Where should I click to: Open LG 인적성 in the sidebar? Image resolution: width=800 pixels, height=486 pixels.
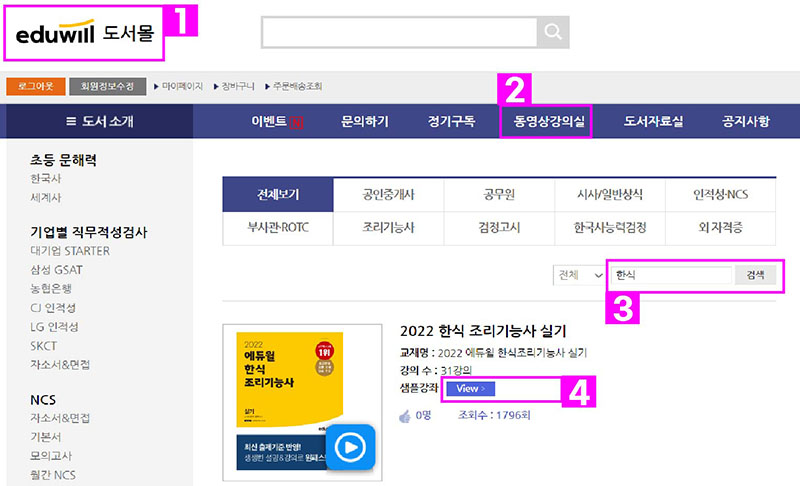point(54,326)
